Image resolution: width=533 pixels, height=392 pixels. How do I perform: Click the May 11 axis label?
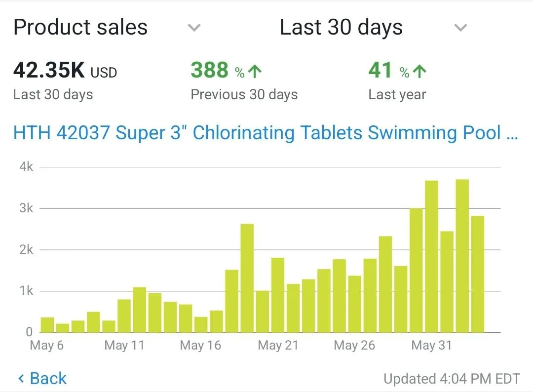coord(124,346)
